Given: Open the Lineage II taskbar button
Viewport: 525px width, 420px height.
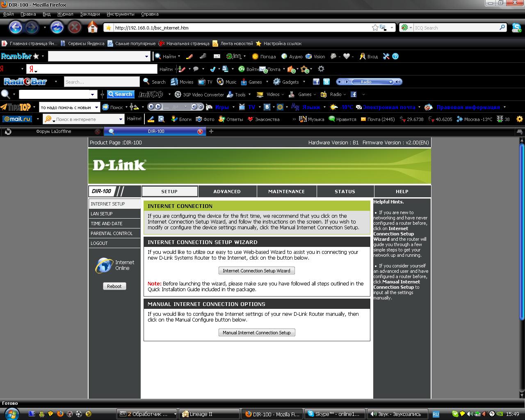Looking at the screenshot, I should coord(210,414).
